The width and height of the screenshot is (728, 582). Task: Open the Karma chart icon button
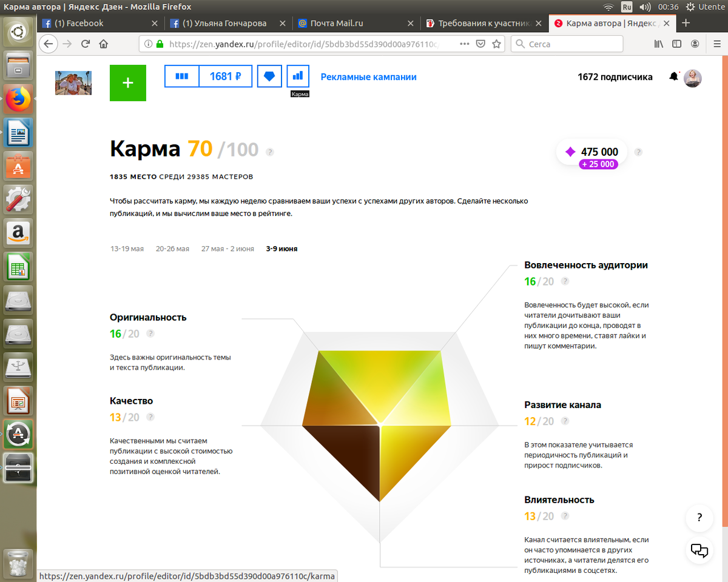(x=298, y=76)
